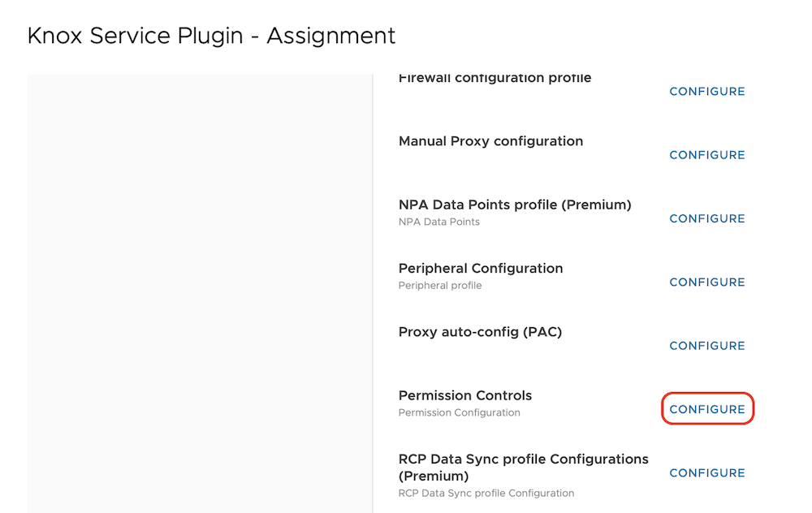Configure the Proxy auto-config (PAC) setting

point(706,346)
